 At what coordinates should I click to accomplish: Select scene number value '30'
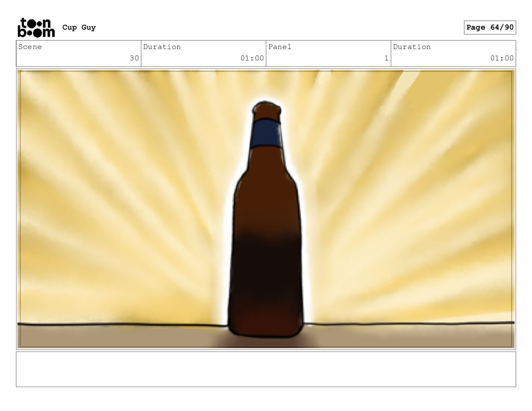(x=134, y=58)
